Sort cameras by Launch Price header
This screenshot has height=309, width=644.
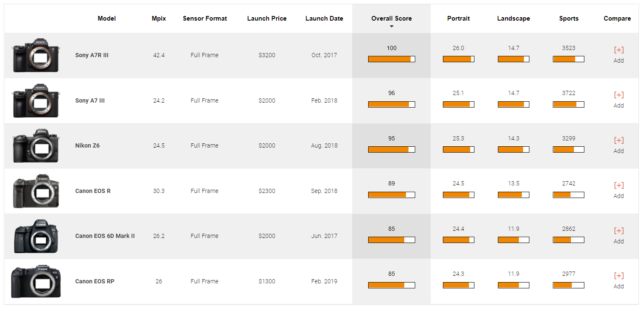(x=267, y=18)
